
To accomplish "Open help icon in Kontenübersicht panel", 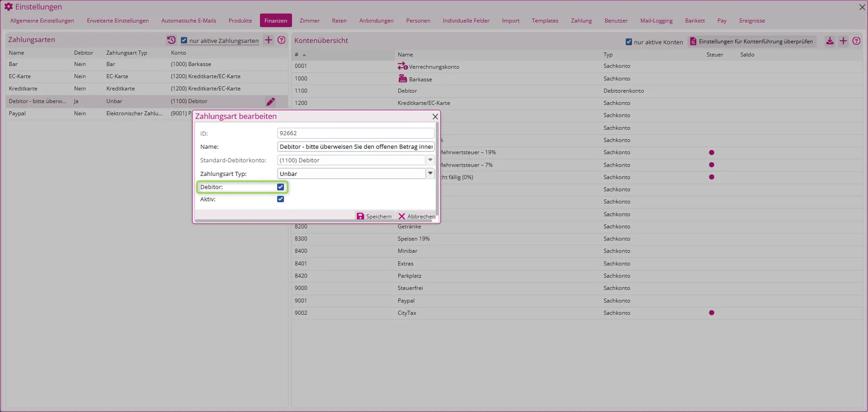I will [857, 41].
